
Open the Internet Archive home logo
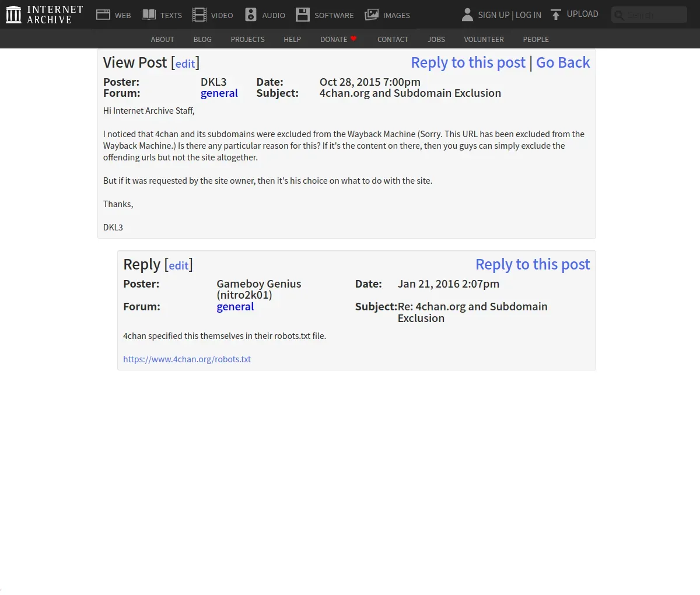[44, 15]
